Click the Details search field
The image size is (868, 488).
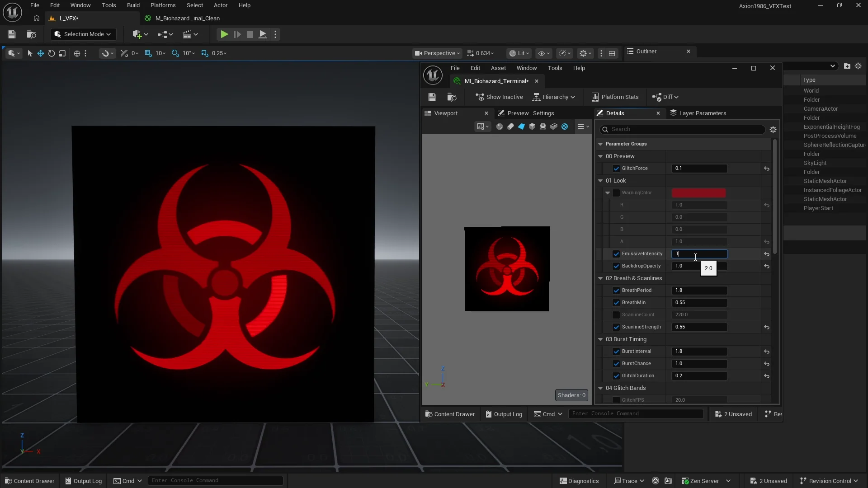(682, 130)
